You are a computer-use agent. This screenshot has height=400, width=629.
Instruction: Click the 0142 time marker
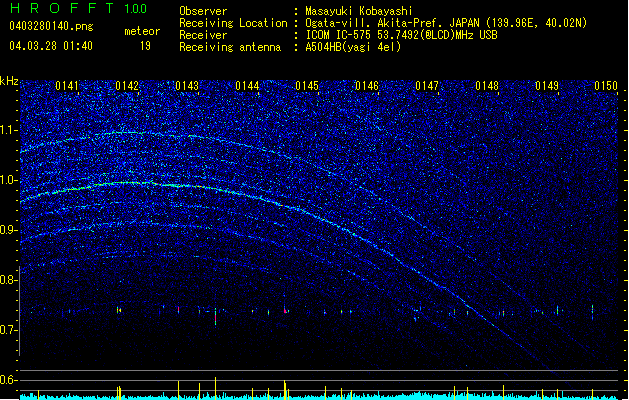tap(127, 86)
